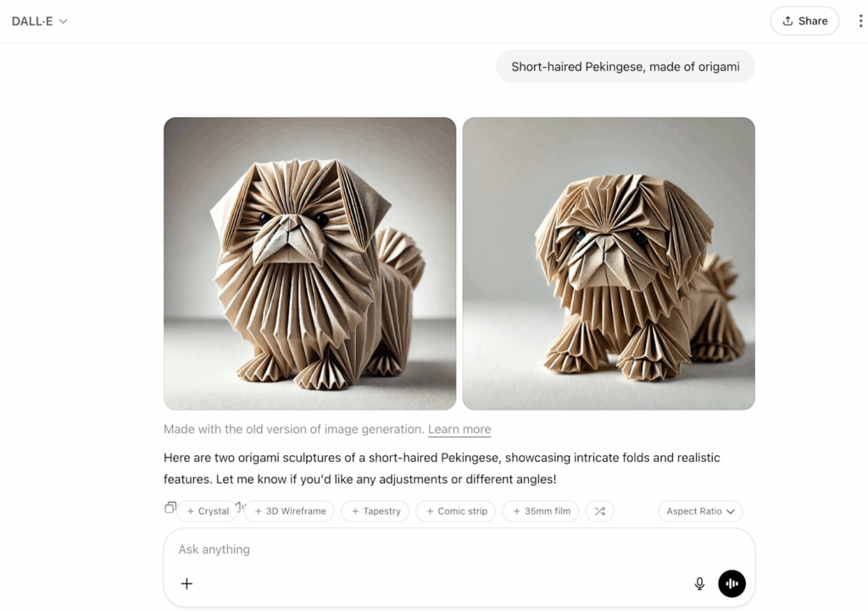Expand the Aspect Ratio dropdown
Screen dimensions: 868x613
[700, 511]
